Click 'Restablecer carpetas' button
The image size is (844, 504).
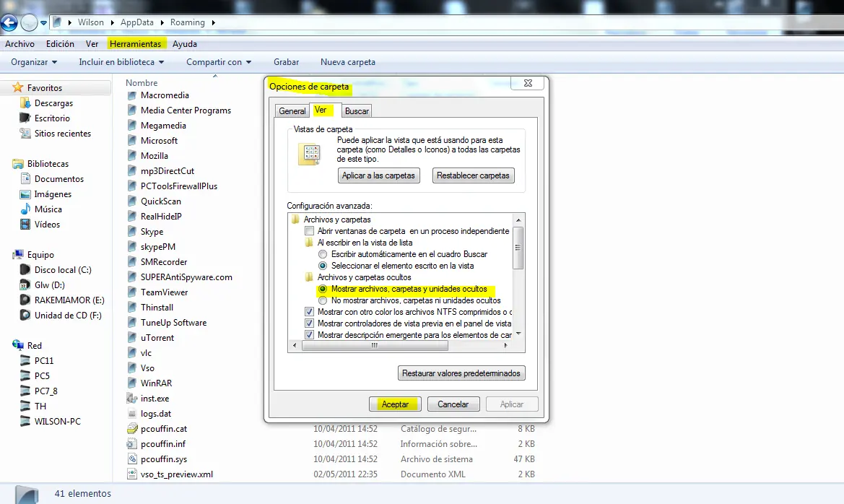tap(473, 175)
